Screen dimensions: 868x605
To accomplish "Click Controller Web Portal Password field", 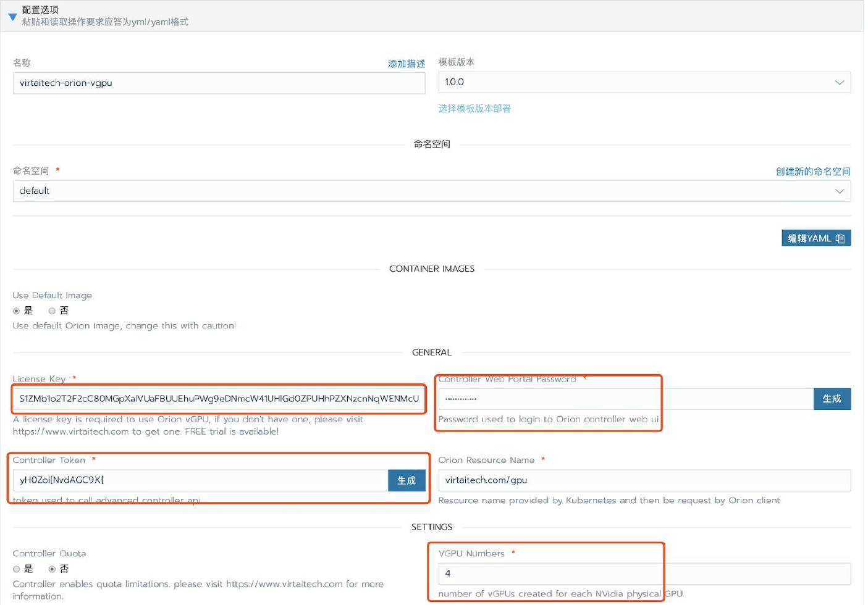I will click(626, 399).
